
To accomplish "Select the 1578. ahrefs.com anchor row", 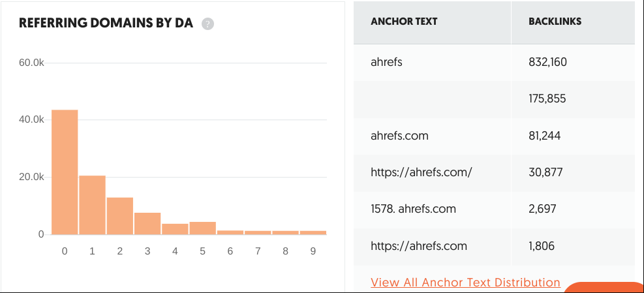I will click(495, 209).
